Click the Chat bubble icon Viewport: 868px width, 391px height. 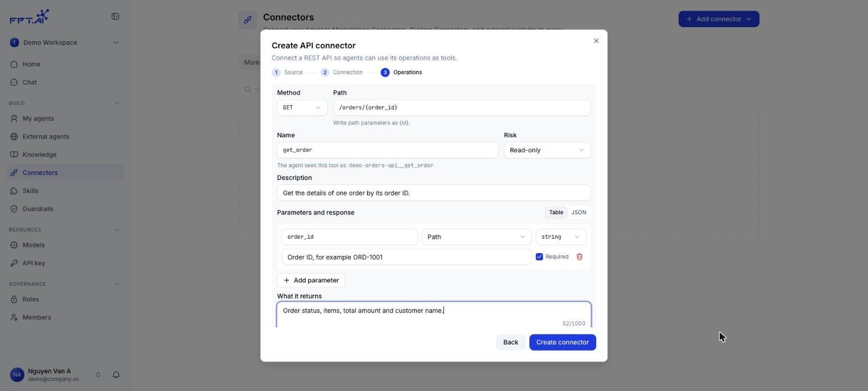click(x=14, y=83)
